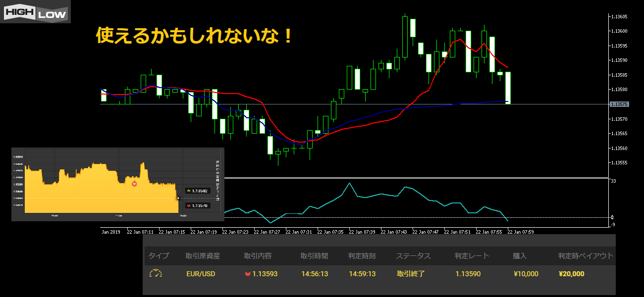Click the ステータス column header

pos(413,256)
